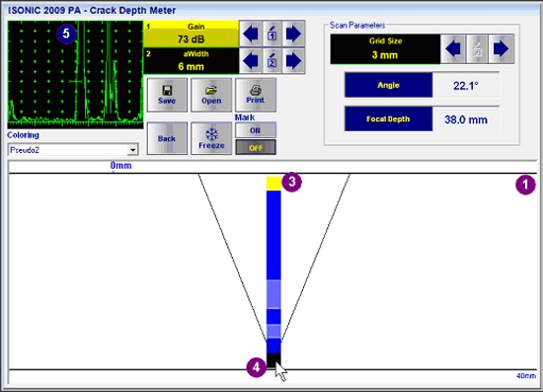Open the Coloring dropdown arrow
This screenshot has width=543, height=392.
[x=133, y=150]
